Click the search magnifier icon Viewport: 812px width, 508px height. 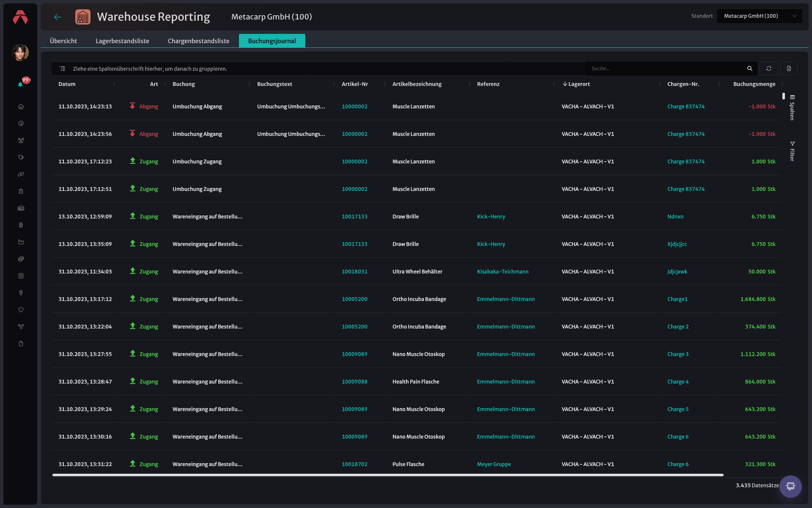(x=750, y=69)
